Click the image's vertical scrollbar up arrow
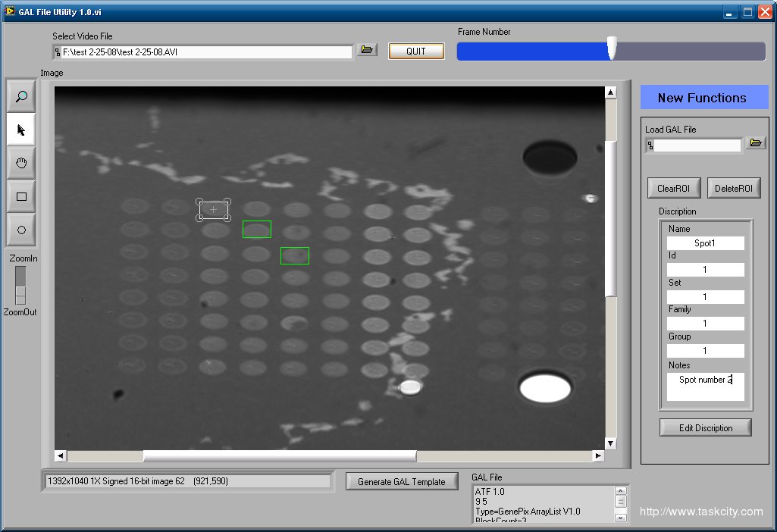The image size is (777, 532). tap(610, 92)
